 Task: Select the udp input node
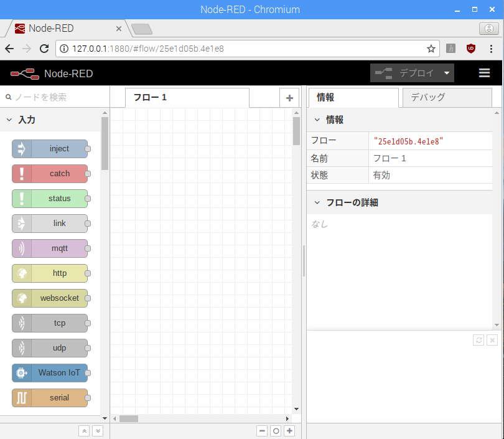[50, 348]
